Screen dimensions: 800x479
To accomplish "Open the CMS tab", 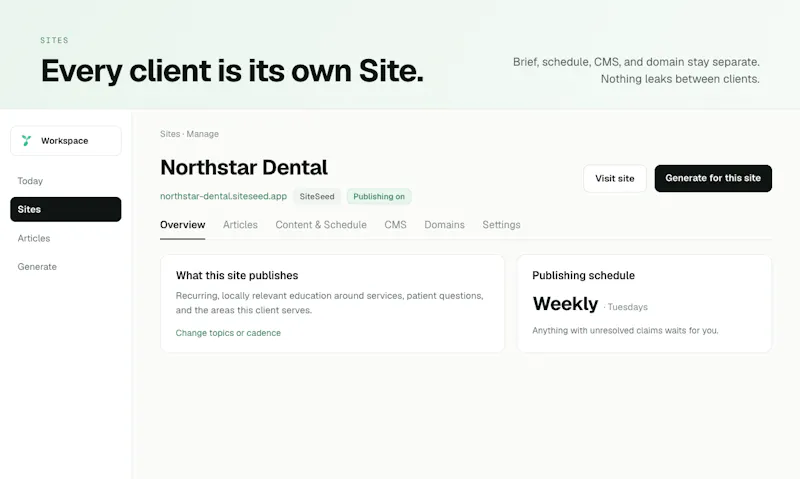I will (395, 225).
